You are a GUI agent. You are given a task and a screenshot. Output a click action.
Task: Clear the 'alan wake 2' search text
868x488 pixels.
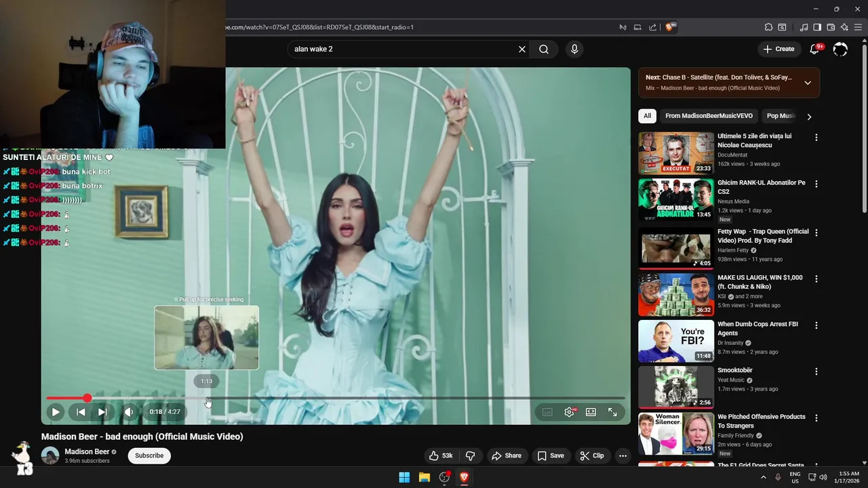[522, 49]
